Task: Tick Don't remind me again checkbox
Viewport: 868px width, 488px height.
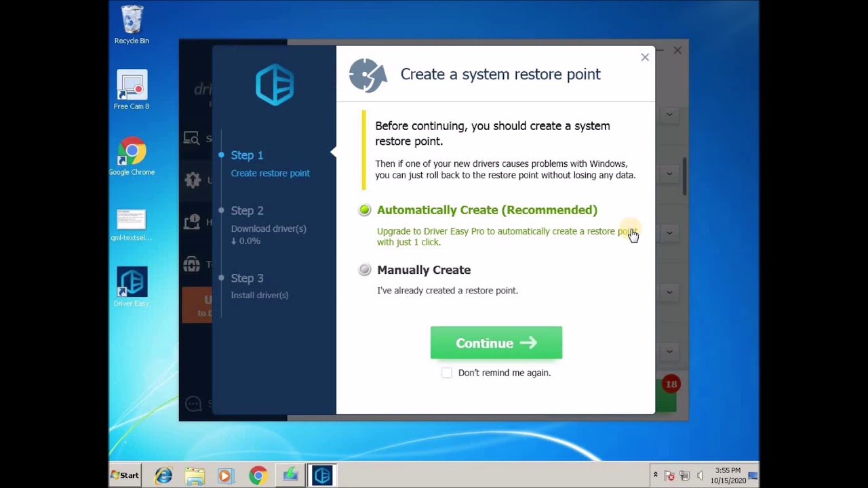Action: point(446,373)
